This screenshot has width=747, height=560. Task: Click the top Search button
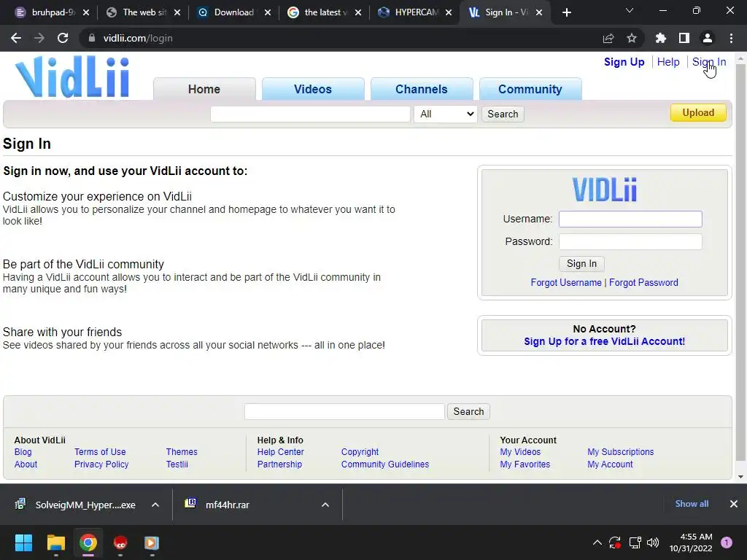503,114
